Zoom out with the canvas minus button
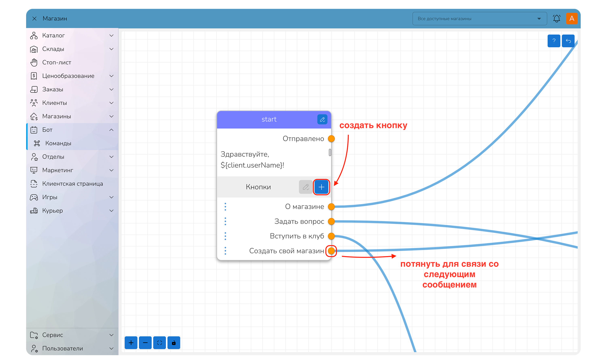The image size is (607, 364). (x=145, y=343)
